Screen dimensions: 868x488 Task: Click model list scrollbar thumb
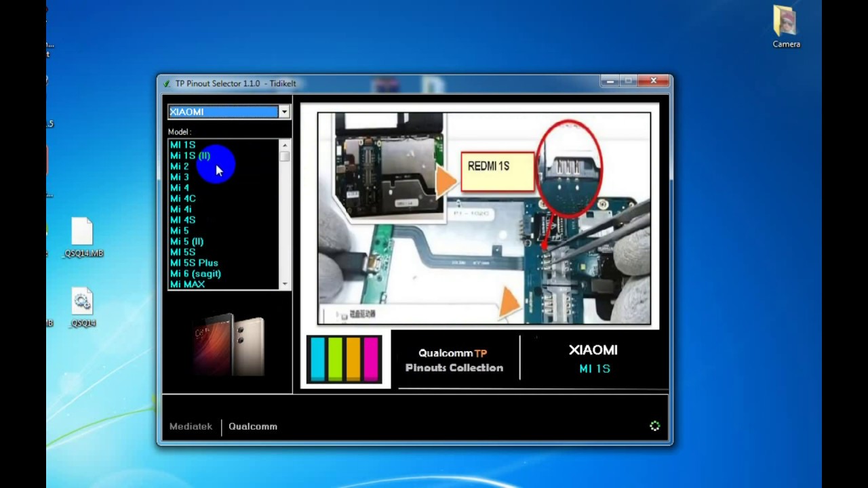(285, 156)
